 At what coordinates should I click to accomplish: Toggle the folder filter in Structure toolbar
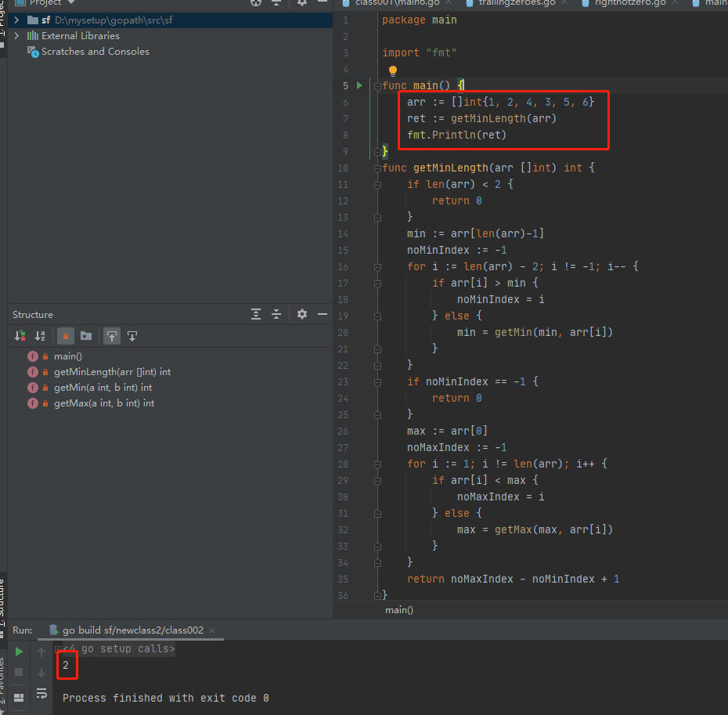pyautogui.click(x=86, y=336)
